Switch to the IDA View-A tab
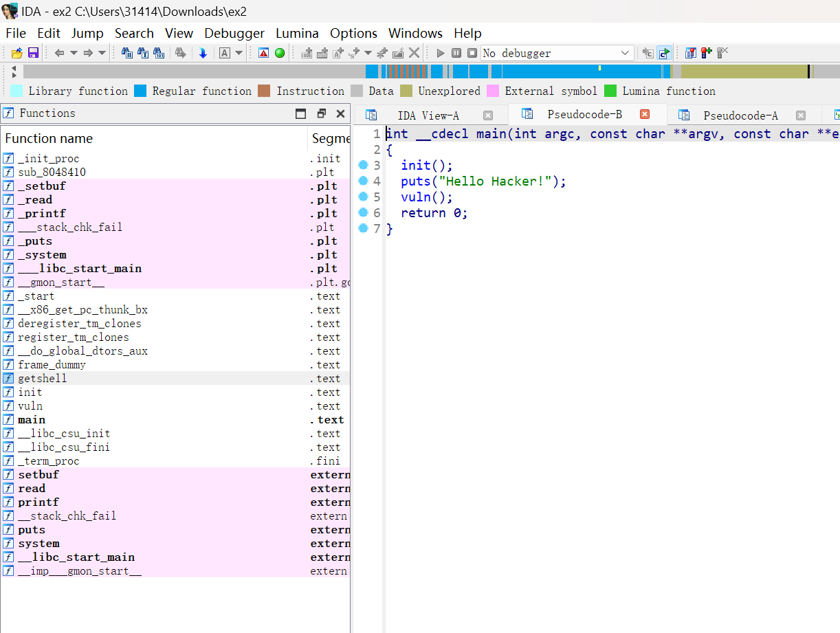 [428, 115]
